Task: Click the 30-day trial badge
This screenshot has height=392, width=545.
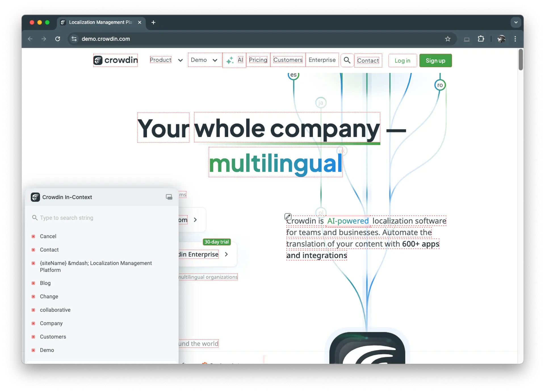Action: click(217, 242)
